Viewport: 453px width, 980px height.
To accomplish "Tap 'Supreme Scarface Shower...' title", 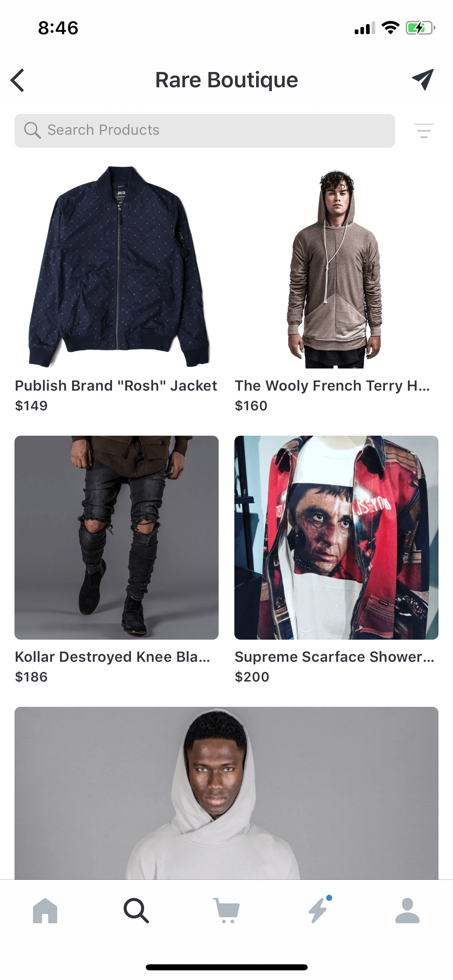I will (335, 657).
